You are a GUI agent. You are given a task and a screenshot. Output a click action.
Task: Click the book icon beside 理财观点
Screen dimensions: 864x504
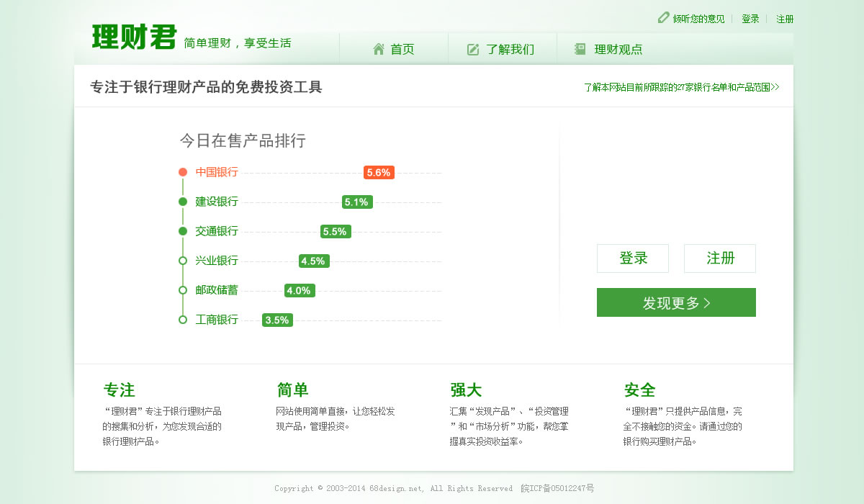click(x=580, y=49)
